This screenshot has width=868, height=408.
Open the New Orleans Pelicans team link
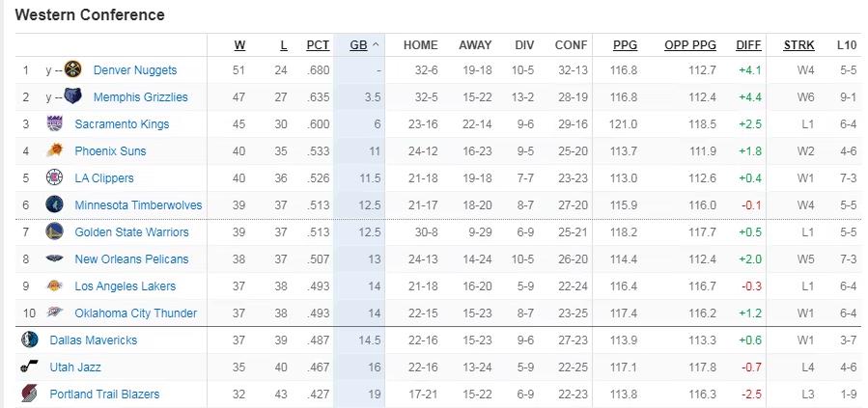pos(131,258)
